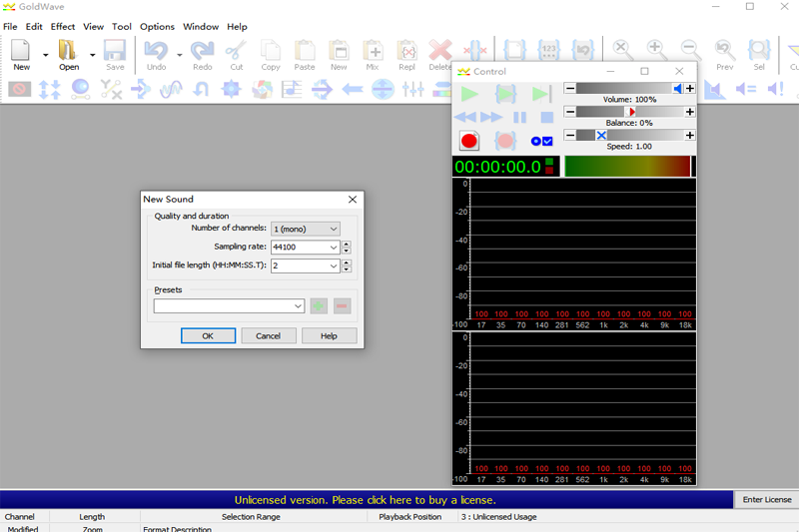Click Cancel in New Sound dialog
799x532 pixels.
coord(268,336)
